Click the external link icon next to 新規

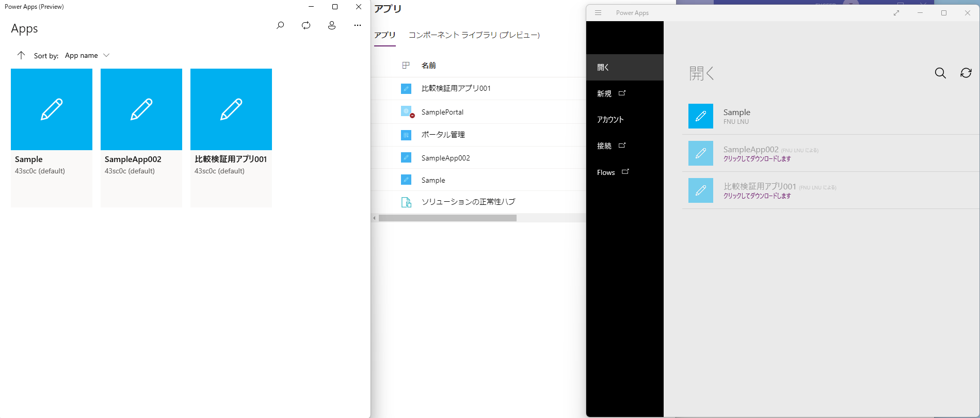(x=622, y=93)
